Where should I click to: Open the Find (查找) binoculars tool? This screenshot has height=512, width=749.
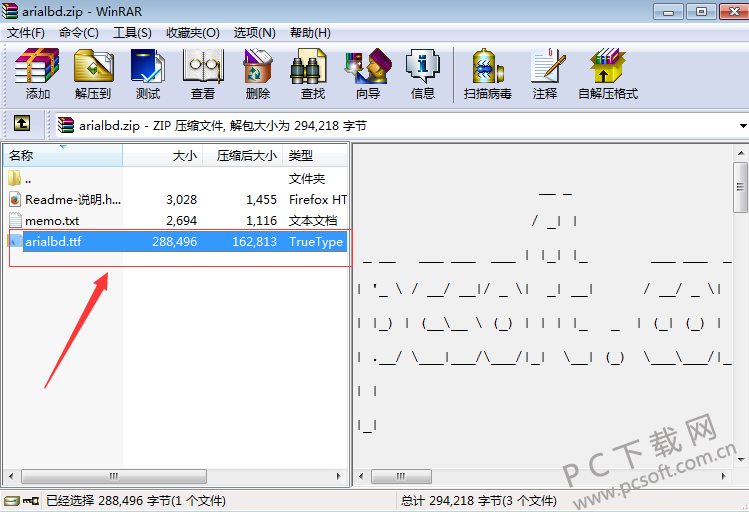[x=313, y=74]
